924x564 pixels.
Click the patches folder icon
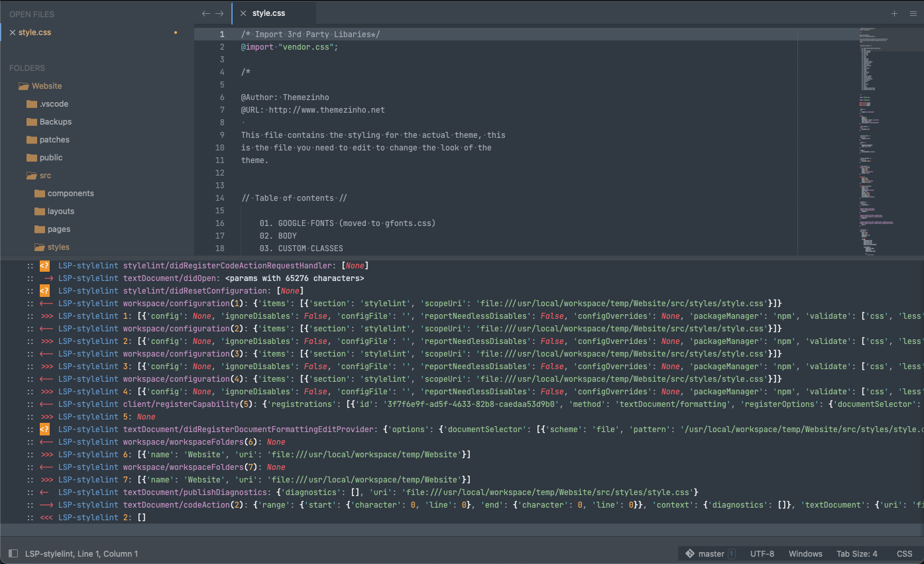click(31, 140)
